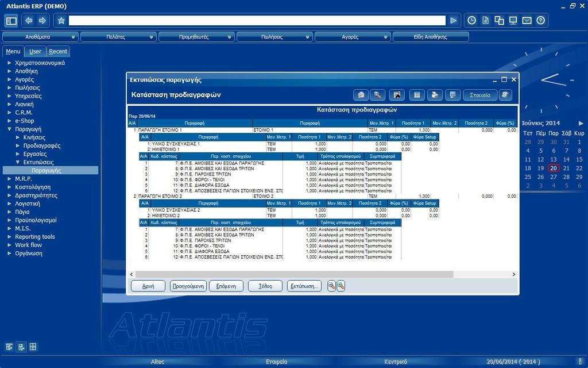Switch to the Menu tab
The height and width of the screenshot is (368, 588).
(13, 51)
